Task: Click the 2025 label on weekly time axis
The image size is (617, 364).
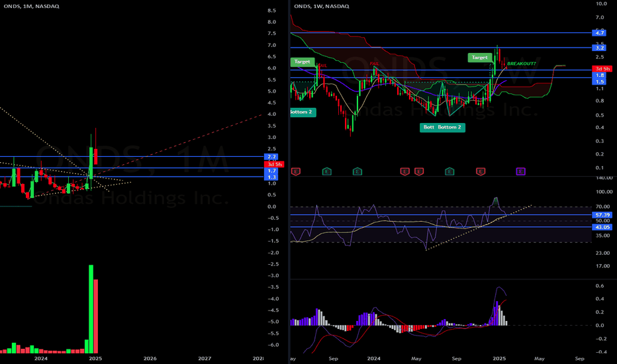Action: coord(499,359)
